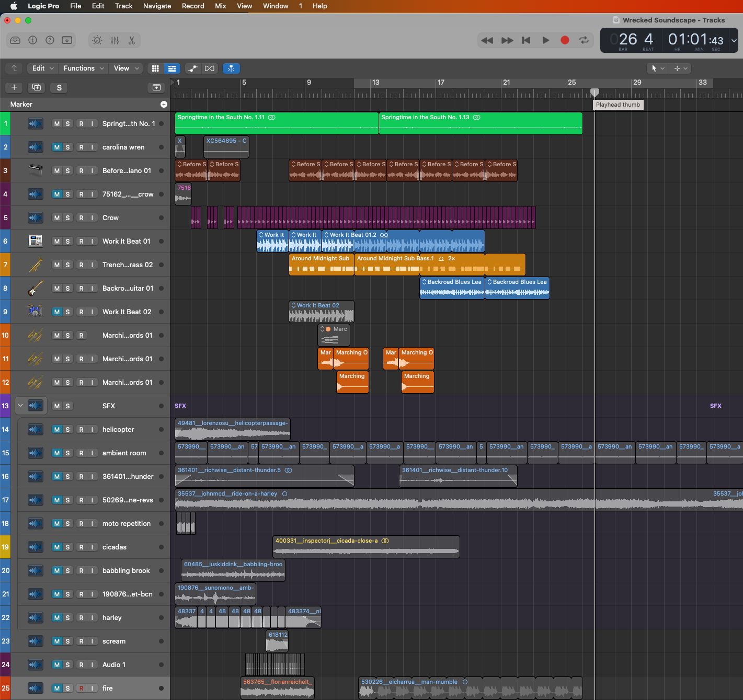This screenshot has width=743, height=700.
Task: Open the Help menu
Action: click(x=320, y=6)
